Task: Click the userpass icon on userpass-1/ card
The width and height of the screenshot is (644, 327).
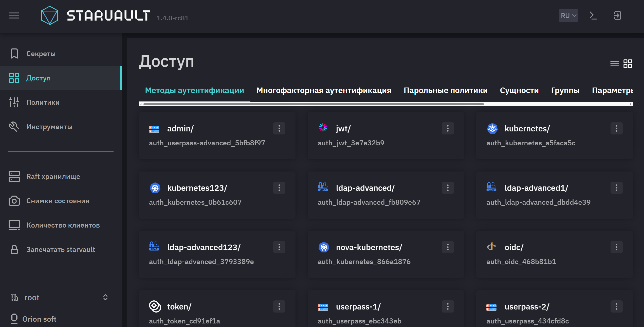Action: point(323,307)
